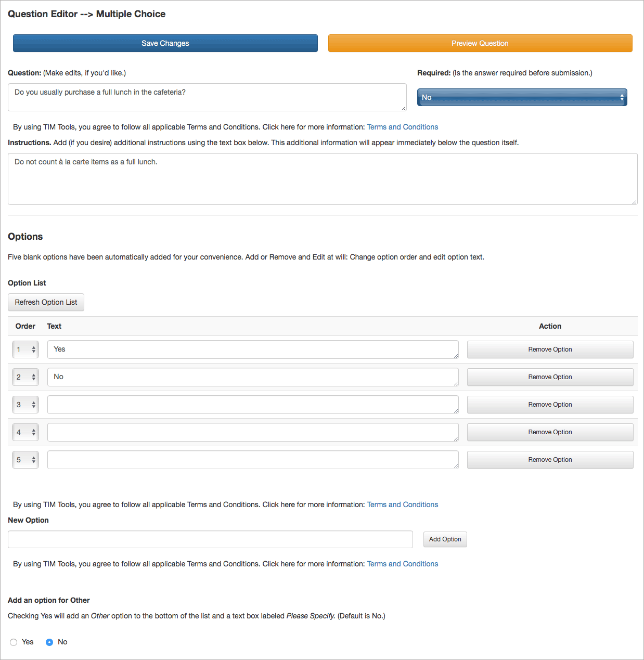This screenshot has height=660, width=644.
Task: Open order dropdown for option 2
Action: pos(25,377)
